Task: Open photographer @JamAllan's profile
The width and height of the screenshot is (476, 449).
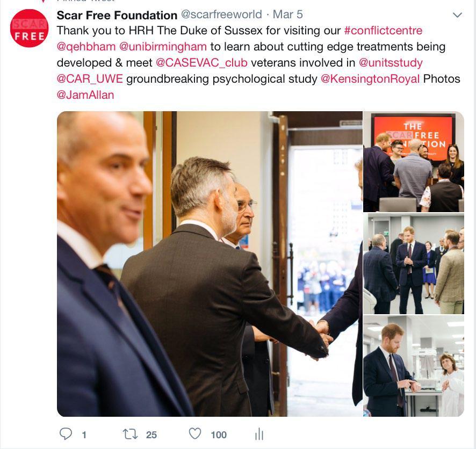Action: [x=85, y=95]
